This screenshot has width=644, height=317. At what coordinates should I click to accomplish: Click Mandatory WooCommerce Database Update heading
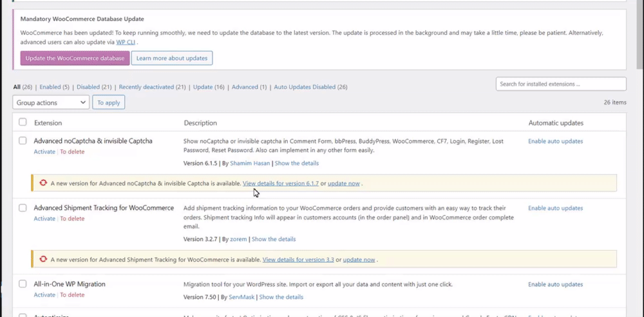(x=82, y=19)
